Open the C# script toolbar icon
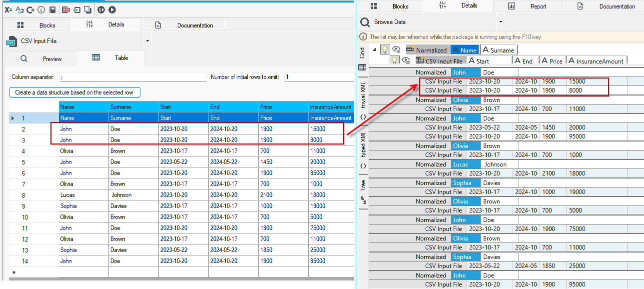 tap(30, 9)
